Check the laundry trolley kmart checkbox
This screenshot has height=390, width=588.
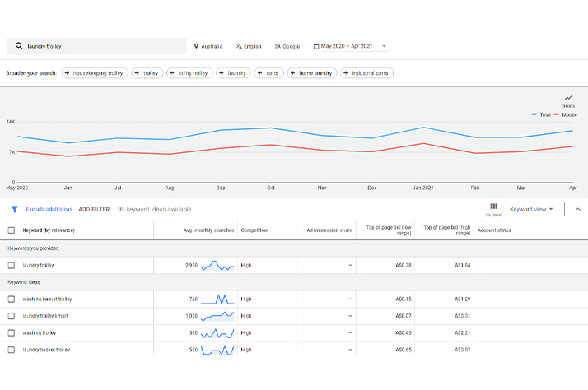[12, 316]
